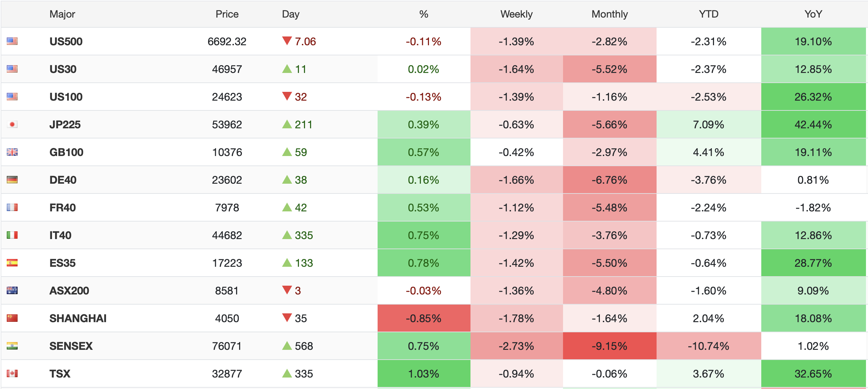The image size is (868, 389).
Task: Open the US100 index link
Action: (66, 97)
